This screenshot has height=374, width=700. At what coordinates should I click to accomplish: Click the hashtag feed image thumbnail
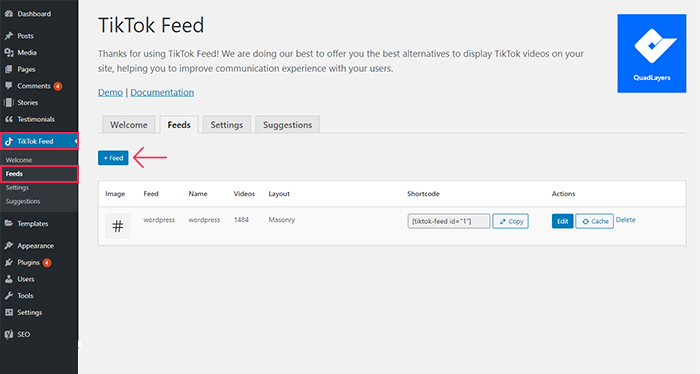(x=118, y=226)
